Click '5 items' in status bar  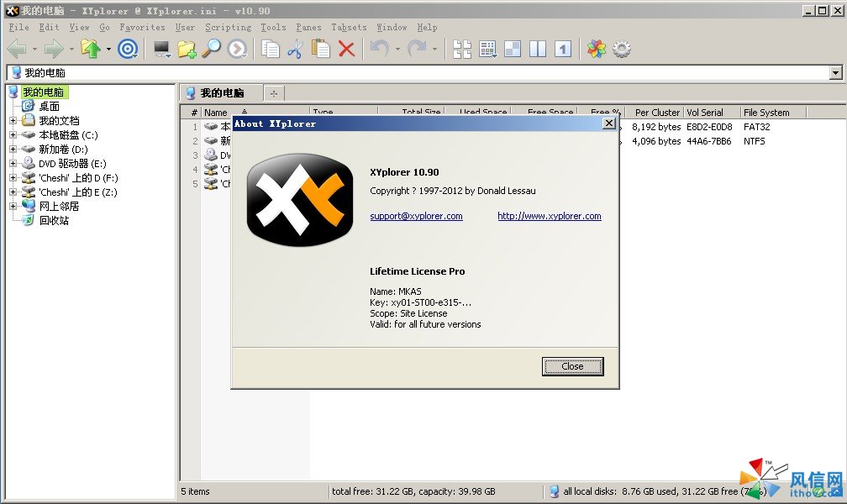coord(195,491)
